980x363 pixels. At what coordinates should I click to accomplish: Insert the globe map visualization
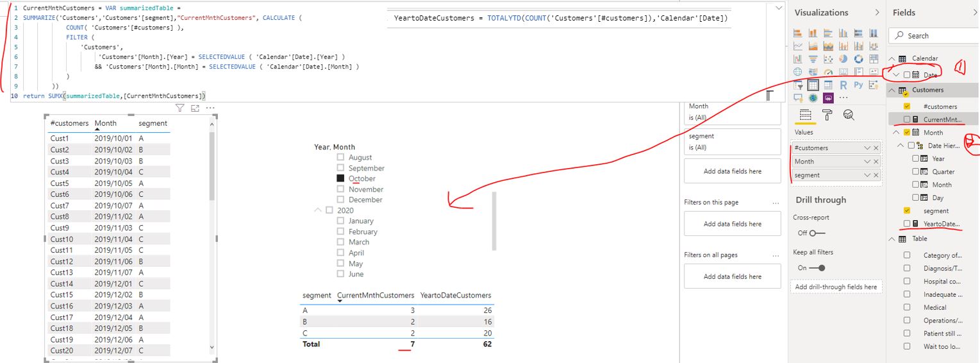pos(798,72)
